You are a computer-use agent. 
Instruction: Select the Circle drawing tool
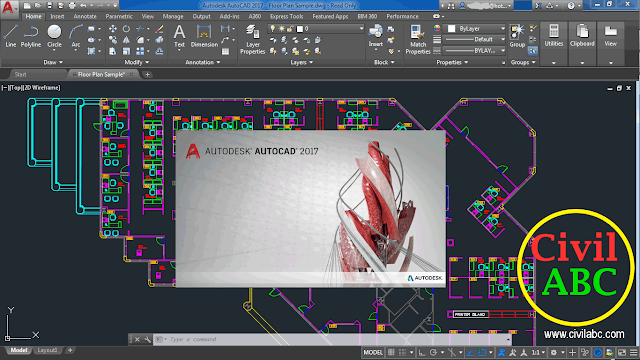point(54,36)
